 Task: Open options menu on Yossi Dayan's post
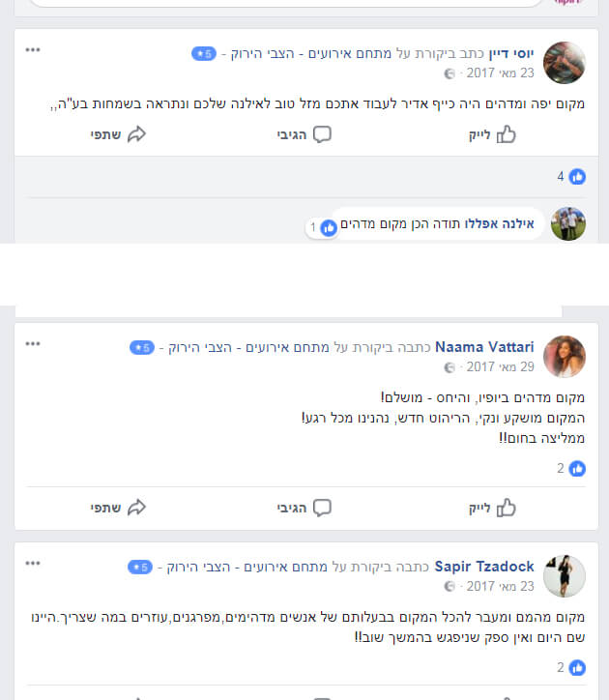[x=33, y=49]
